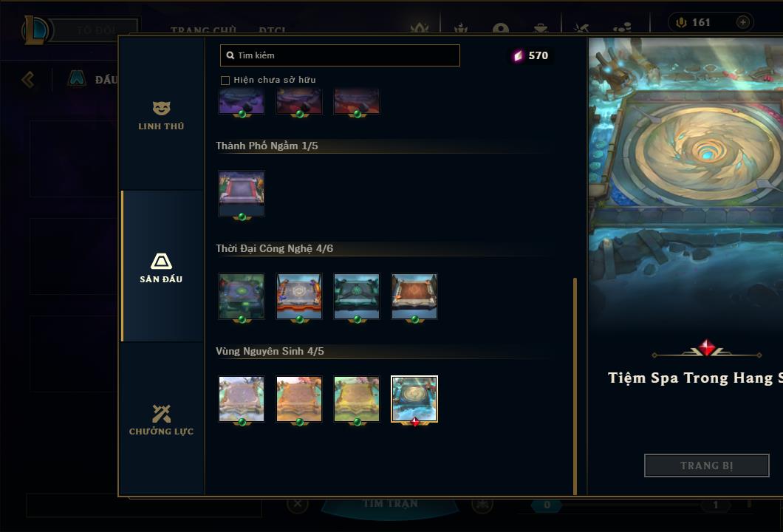Select the second Vùng Nguyên Sinh arena

pyautogui.click(x=299, y=400)
